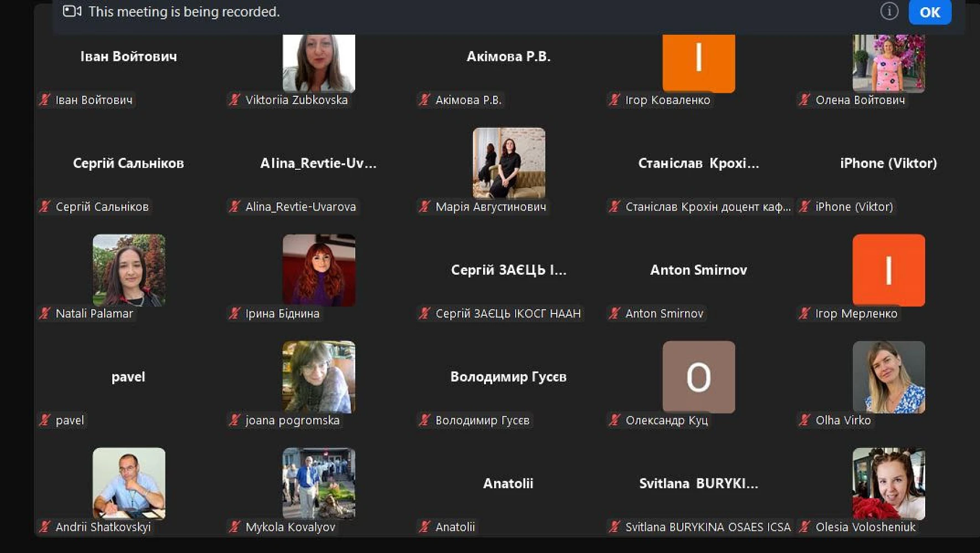The image size is (980, 553).
Task: Click muted mic icon for Іван Войтович
Action: tap(45, 100)
